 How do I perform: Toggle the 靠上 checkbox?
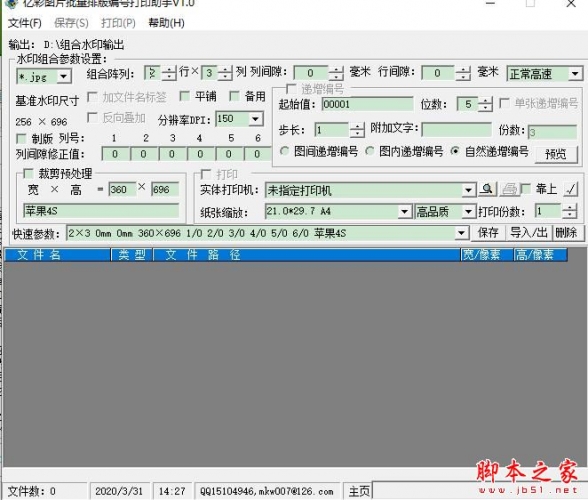pyautogui.click(x=526, y=189)
